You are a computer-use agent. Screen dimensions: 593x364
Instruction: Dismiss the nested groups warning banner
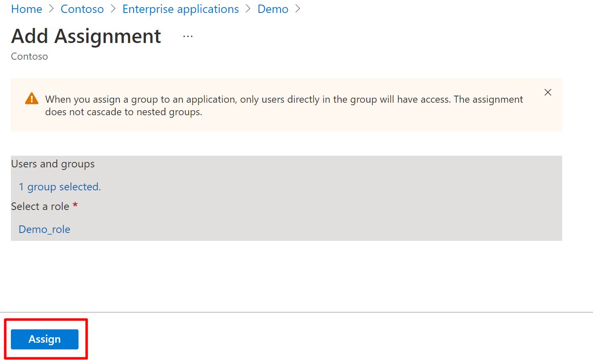click(548, 92)
